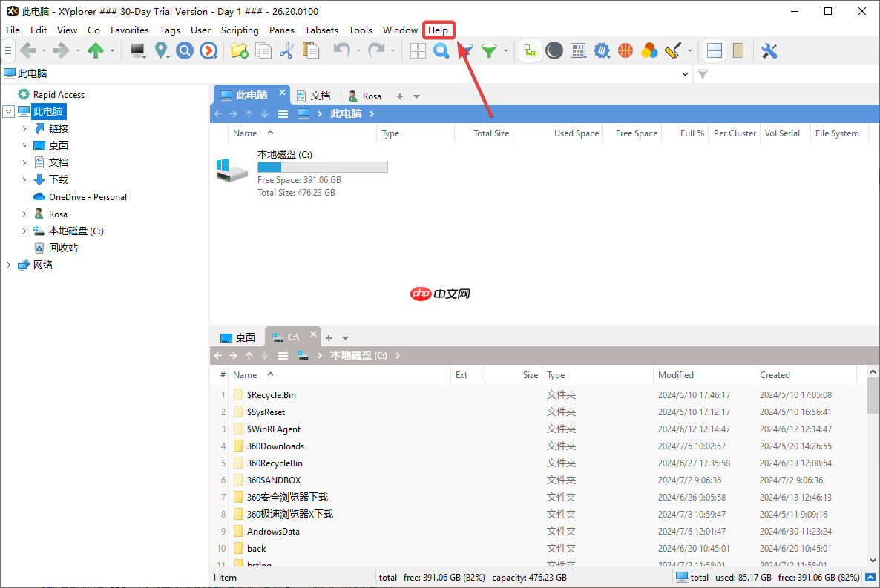Expand the 网络 node in tree

9,265
